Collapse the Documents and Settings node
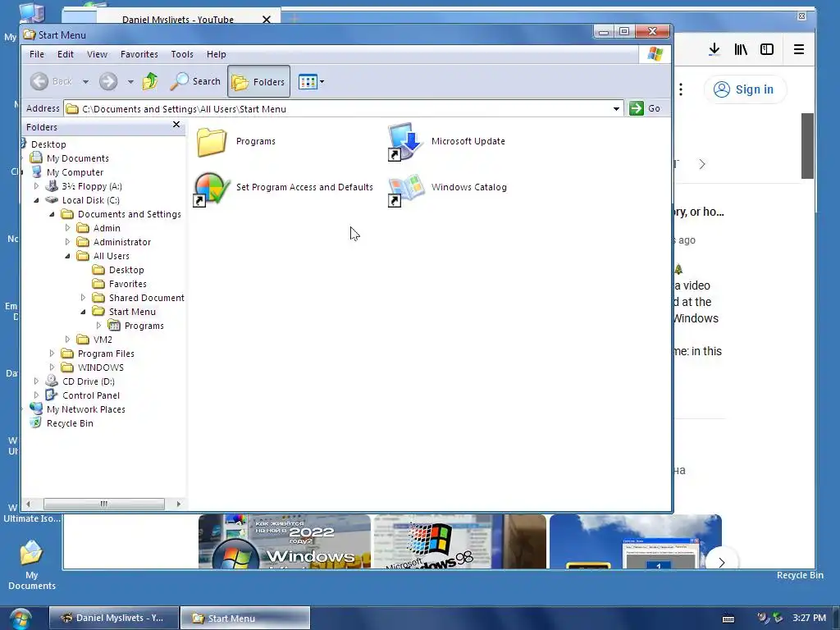Viewport: 840px width, 630px height. coord(52,214)
